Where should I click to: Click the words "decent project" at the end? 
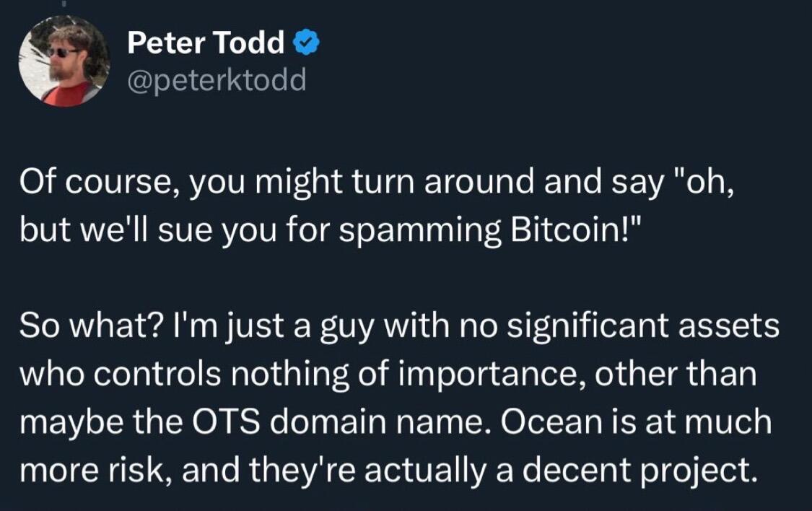pos(637,471)
